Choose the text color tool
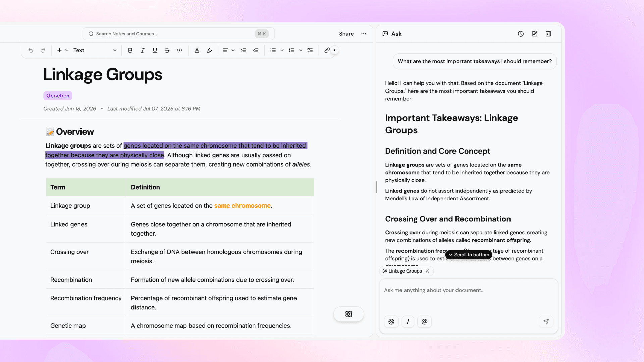The image size is (644, 362). coord(197,50)
